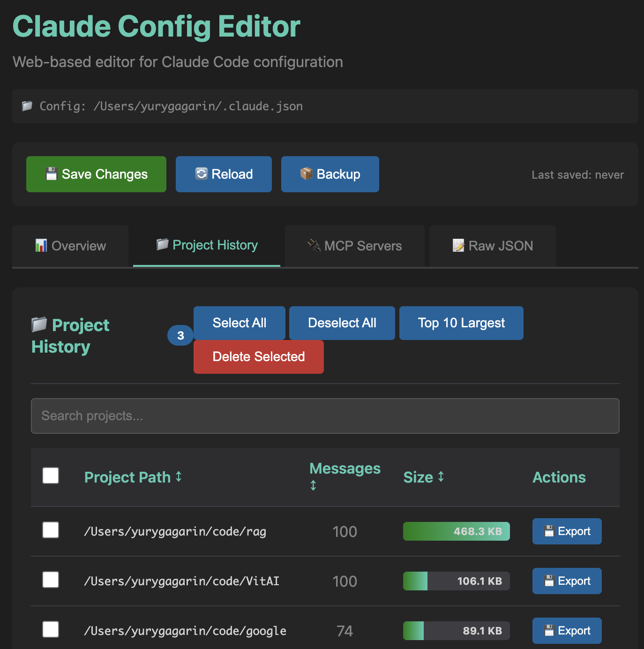Click the Save Changes button

point(96,174)
